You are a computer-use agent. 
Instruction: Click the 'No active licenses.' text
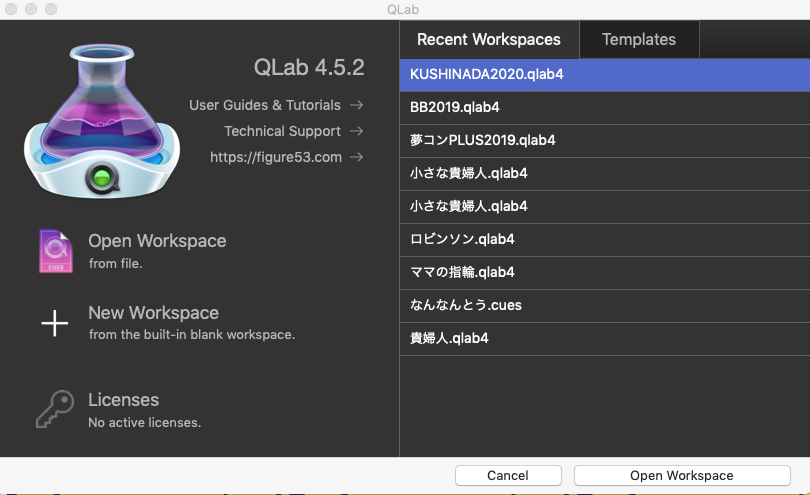144,423
